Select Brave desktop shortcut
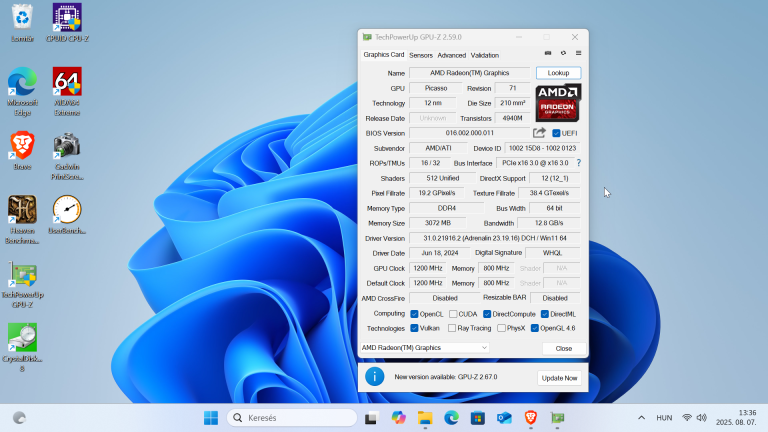 coord(23,151)
